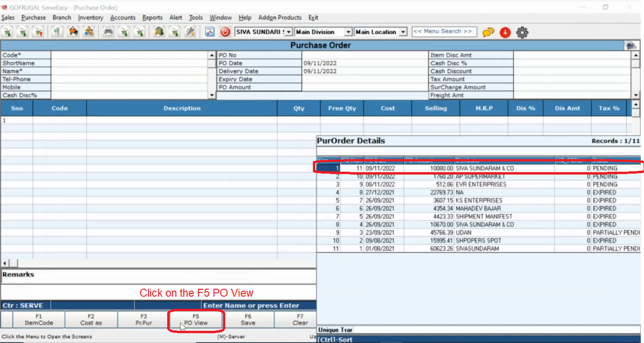
Task: Open the Inventory menu
Action: click(90, 18)
